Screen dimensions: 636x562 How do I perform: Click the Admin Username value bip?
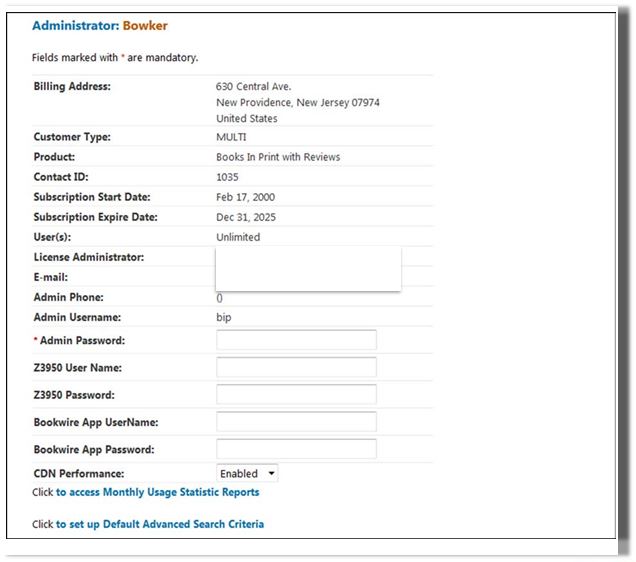point(223,317)
